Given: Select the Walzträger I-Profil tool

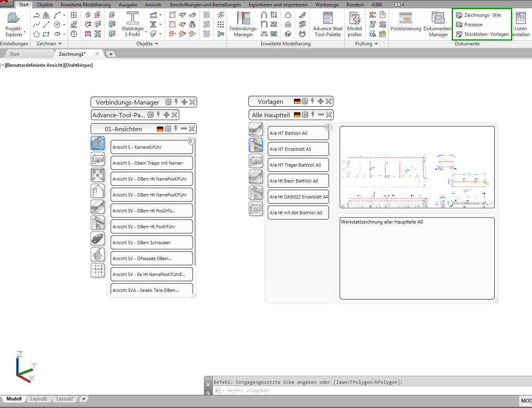Looking at the screenshot, I should click(x=133, y=24).
